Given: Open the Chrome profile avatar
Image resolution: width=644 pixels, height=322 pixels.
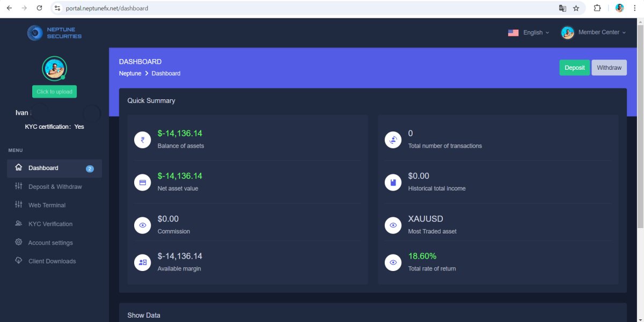Looking at the screenshot, I should [619, 8].
